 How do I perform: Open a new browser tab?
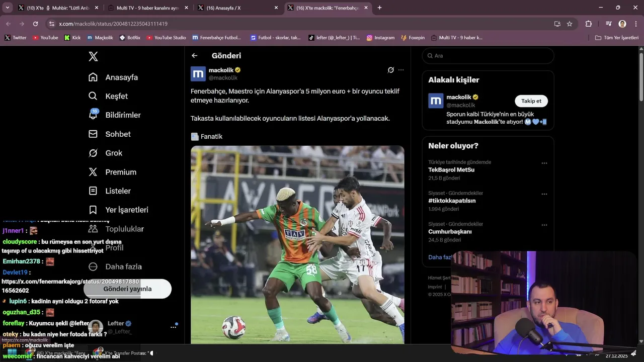click(379, 8)
